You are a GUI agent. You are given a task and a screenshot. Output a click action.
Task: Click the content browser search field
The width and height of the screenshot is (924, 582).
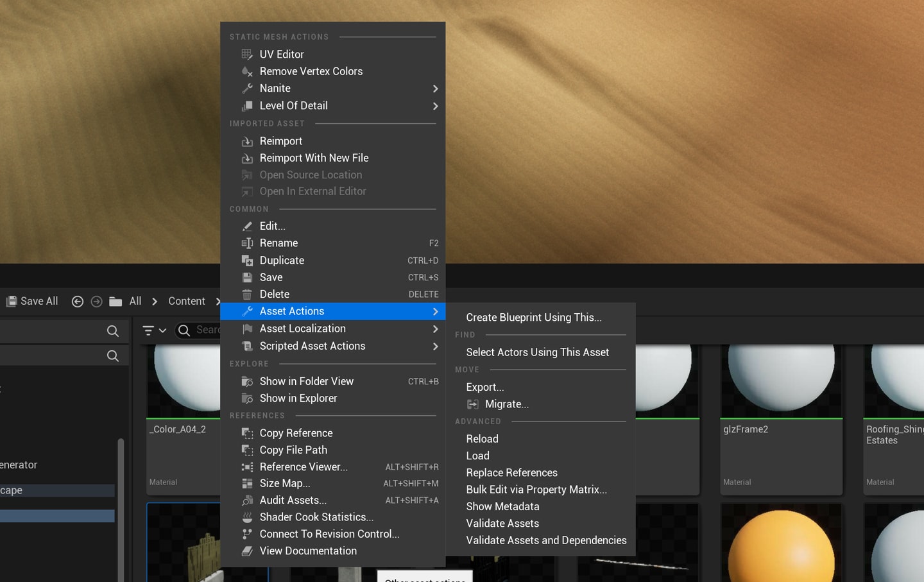point(198,330)
